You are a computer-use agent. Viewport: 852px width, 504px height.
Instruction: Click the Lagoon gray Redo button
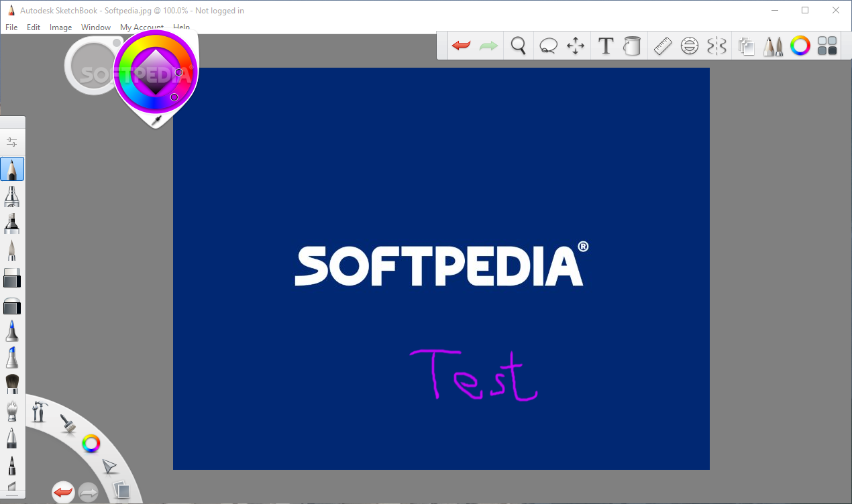[89, 493]
